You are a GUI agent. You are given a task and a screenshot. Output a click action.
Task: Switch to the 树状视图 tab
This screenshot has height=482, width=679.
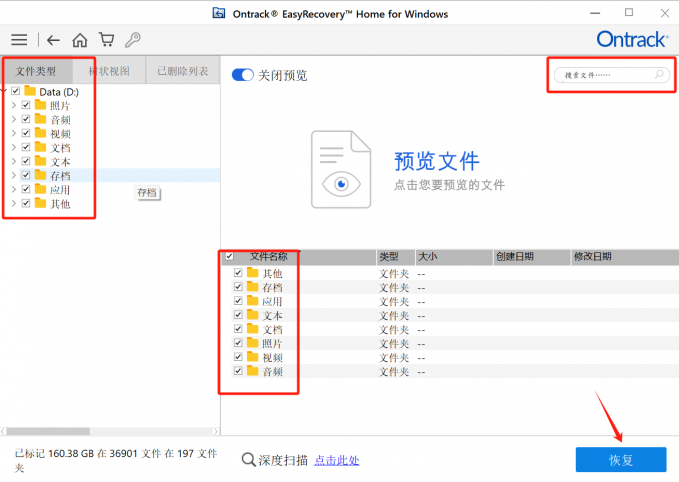coord(109,71)
